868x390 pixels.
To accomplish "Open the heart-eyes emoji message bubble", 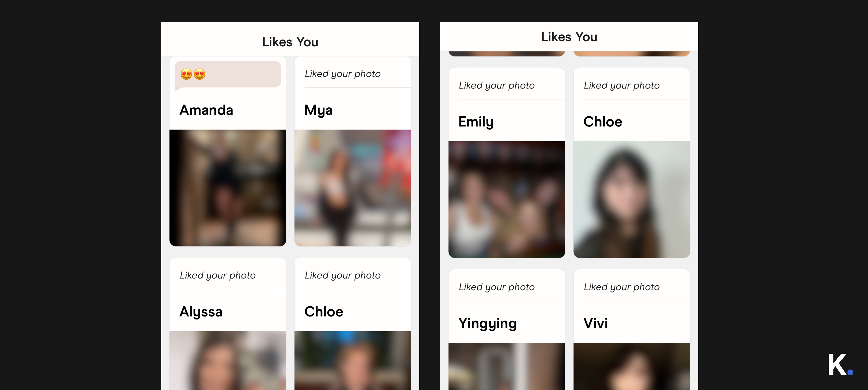I will point(228,75).
